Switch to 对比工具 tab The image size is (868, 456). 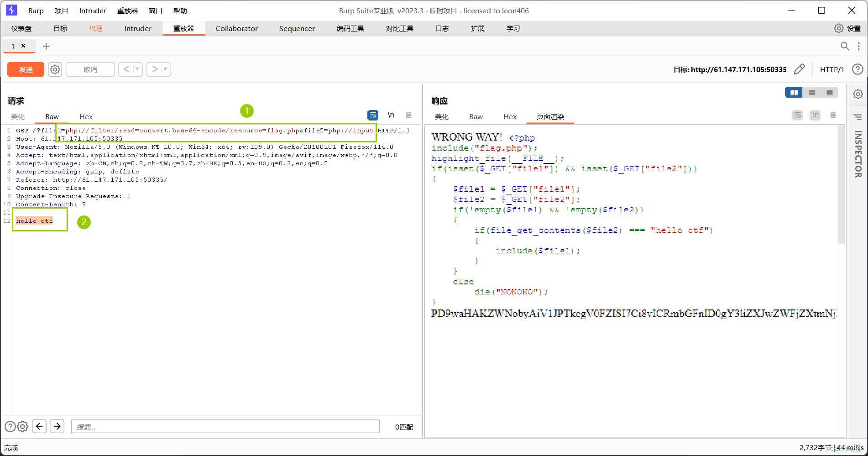click(400, 28)
